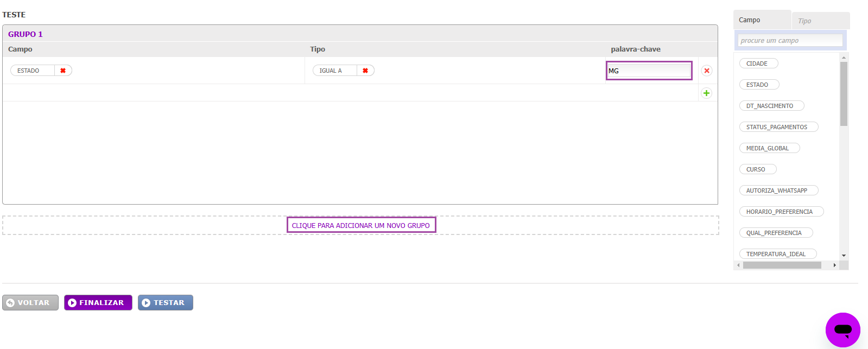Click the 'palavra-chave' column header

636,49
